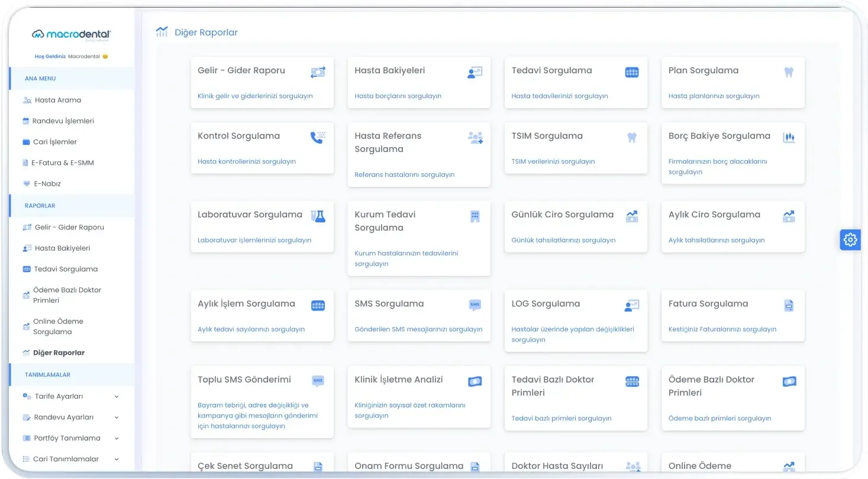Click 'Ödeme bazlı primleri sorgulayın' text
Screen dimensions: 868x479
720,418
